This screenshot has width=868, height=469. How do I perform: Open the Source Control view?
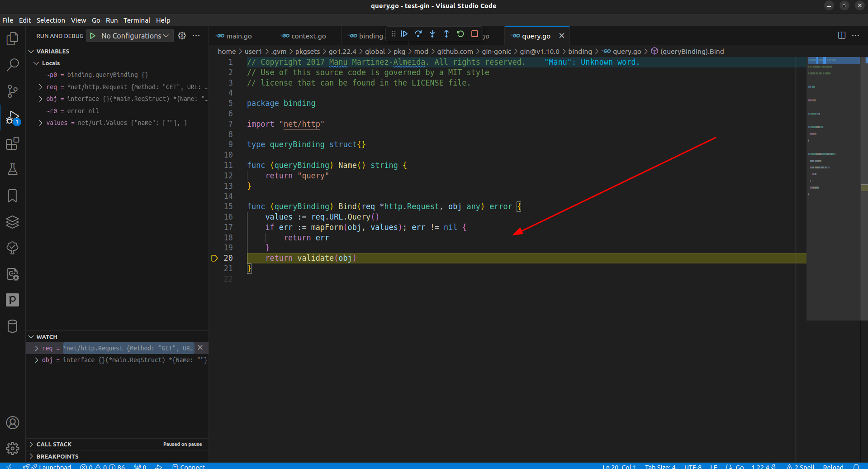click(13, 91)
